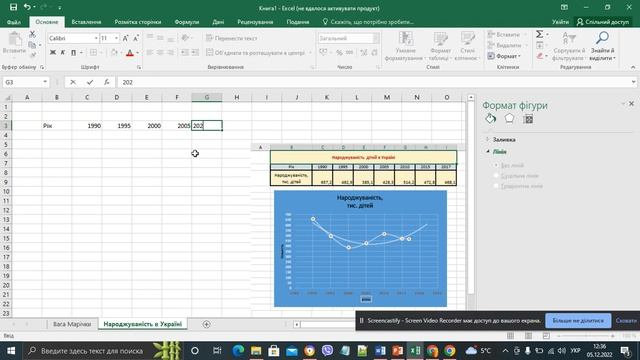640x360 pixels.
Task: Open Word from taskbar
Action: pos(380,351)
